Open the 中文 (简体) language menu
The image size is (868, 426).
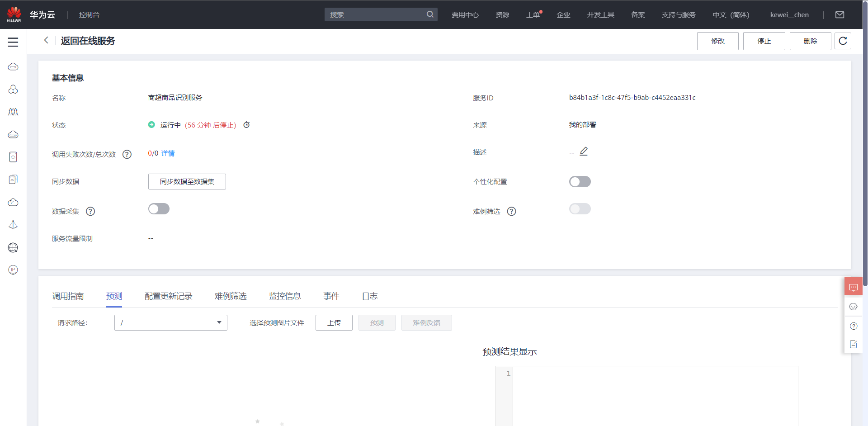pos(731,15)
